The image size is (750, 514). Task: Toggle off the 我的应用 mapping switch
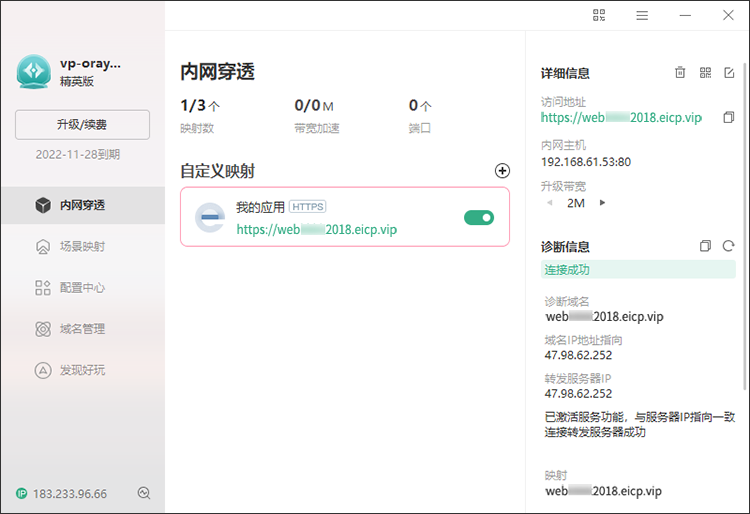(479, 217)
